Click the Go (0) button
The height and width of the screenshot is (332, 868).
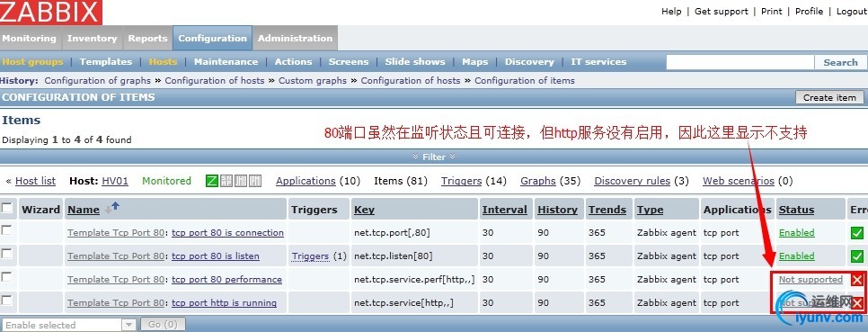[163, 325]
